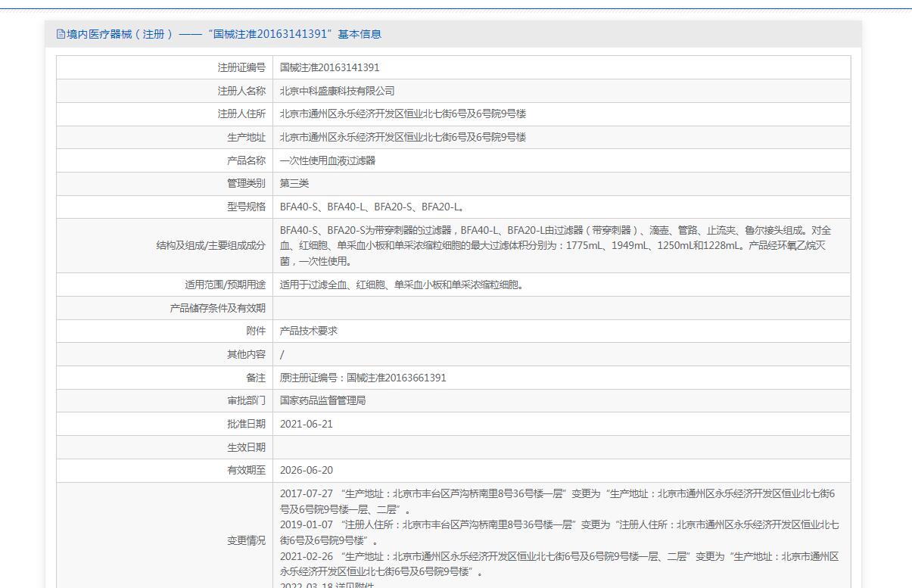Click the 2017-07-27 change record entry
The height and width of the screenshot is (588, 912).
click(x=557, y=501)
